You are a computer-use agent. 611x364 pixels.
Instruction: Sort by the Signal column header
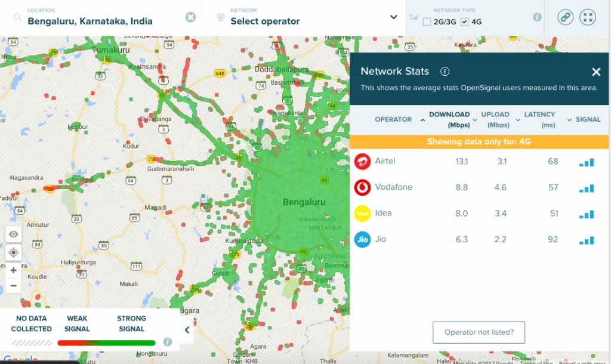click(588, 119)
